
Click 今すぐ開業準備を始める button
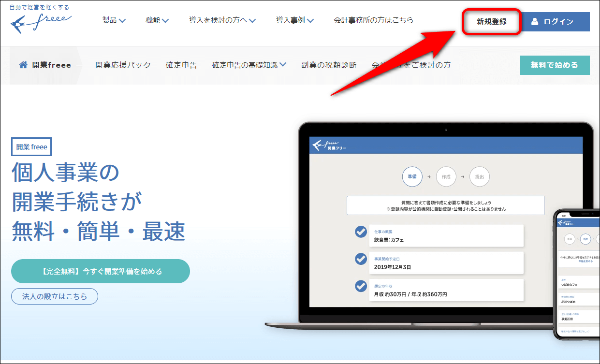101,271
